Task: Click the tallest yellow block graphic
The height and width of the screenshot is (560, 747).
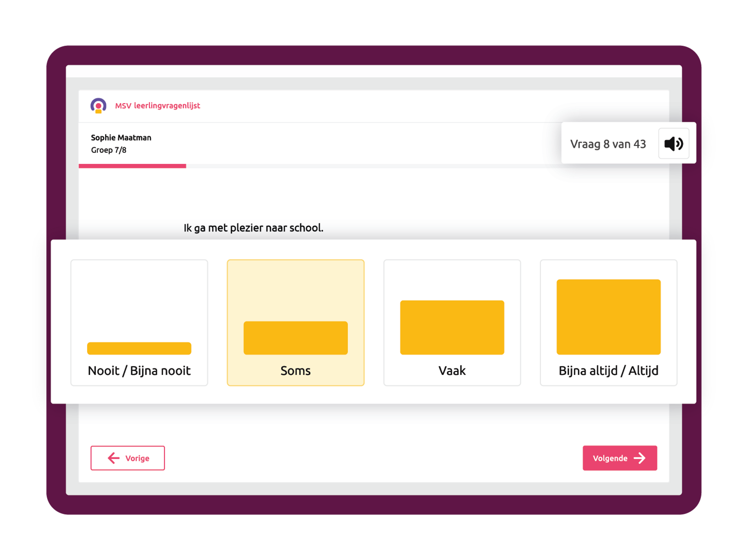Action: [608, 317]
